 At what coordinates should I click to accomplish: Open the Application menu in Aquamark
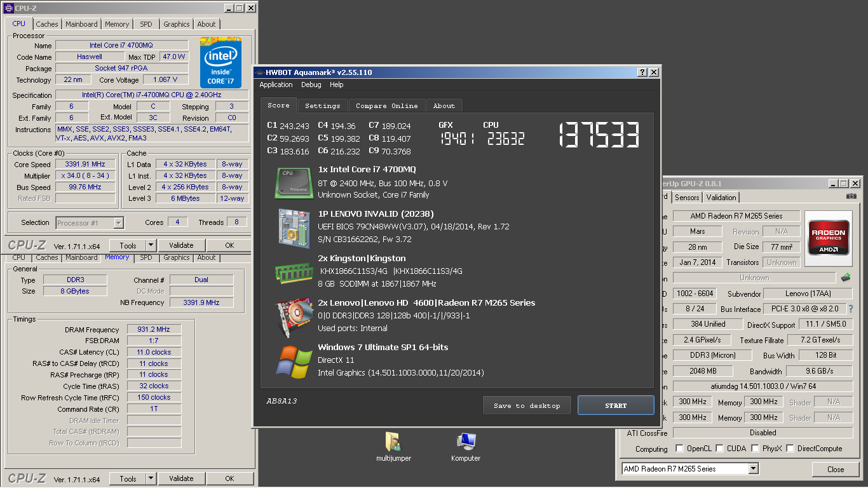pos(276,85)
